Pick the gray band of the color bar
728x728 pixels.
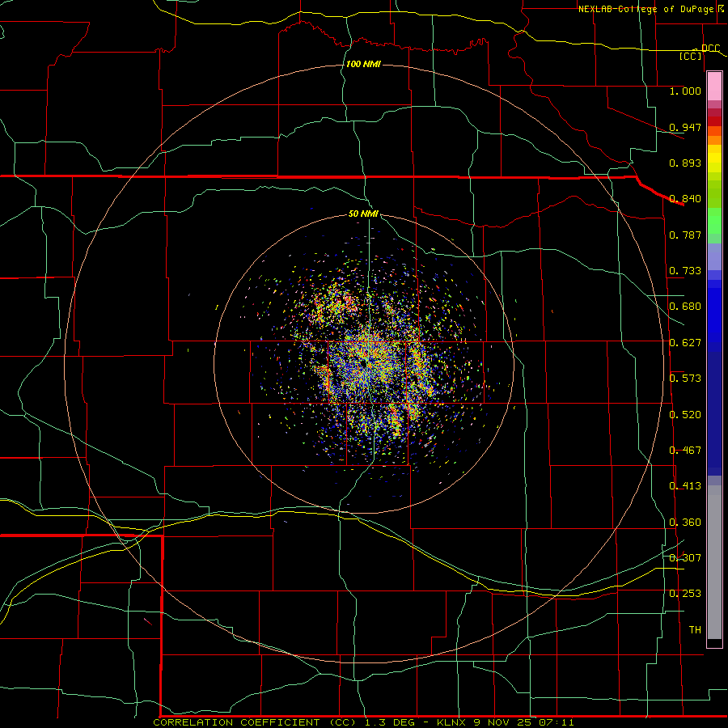[714, 562]
